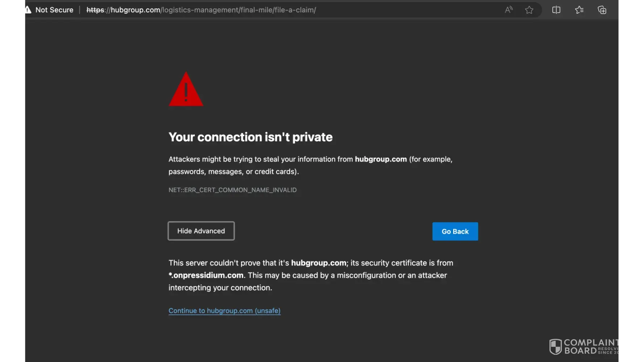This screenshot has height=362, width=644.
Task: Click the Read Aloud icon in address bar
Action: point(509,10)
